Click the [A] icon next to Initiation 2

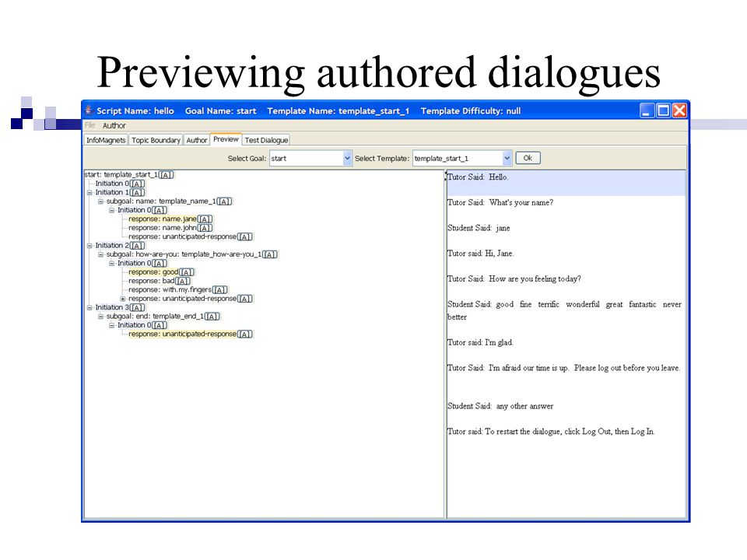(x=137, y=246)
